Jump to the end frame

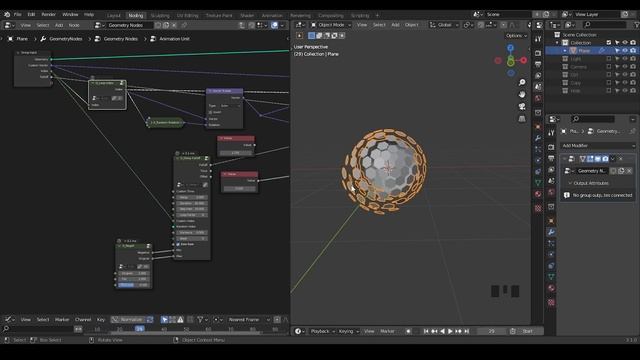(467, 331)
